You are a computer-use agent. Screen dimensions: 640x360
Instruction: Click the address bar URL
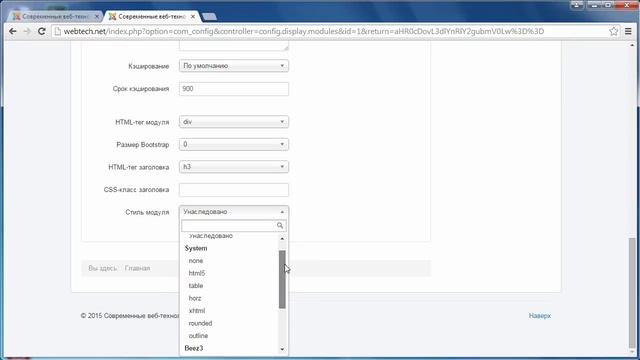304,31
